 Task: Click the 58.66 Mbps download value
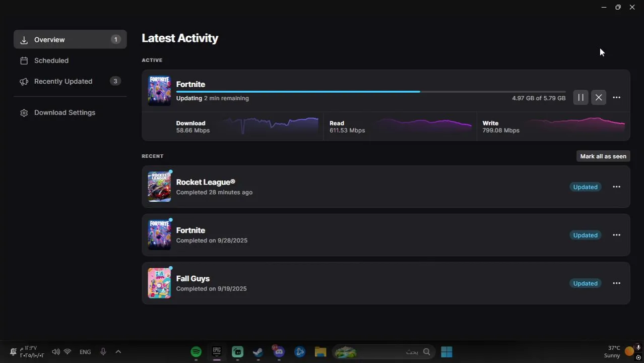coord(193,130)
